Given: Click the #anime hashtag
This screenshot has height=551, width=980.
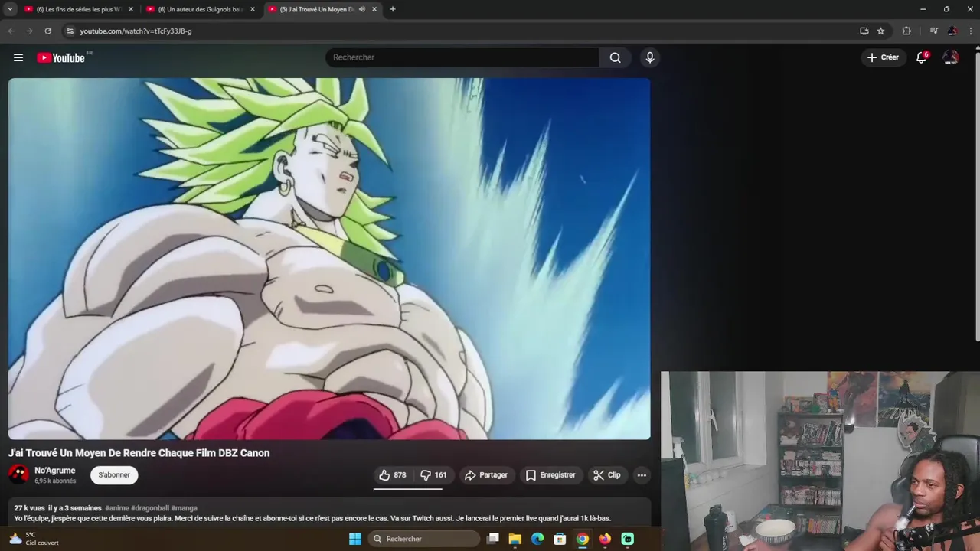Looking at the screenshot, I should pyautogui.click(x=117, y=508).
